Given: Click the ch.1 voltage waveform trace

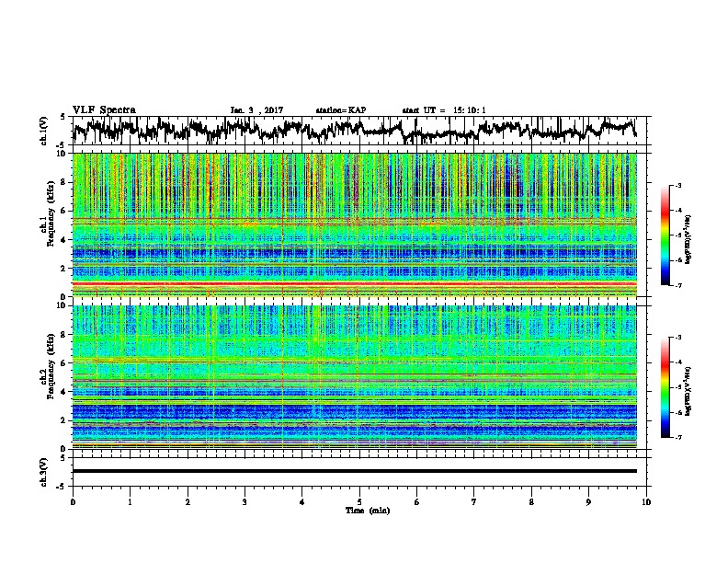Looking at the screenshot, I should [354, 130].
